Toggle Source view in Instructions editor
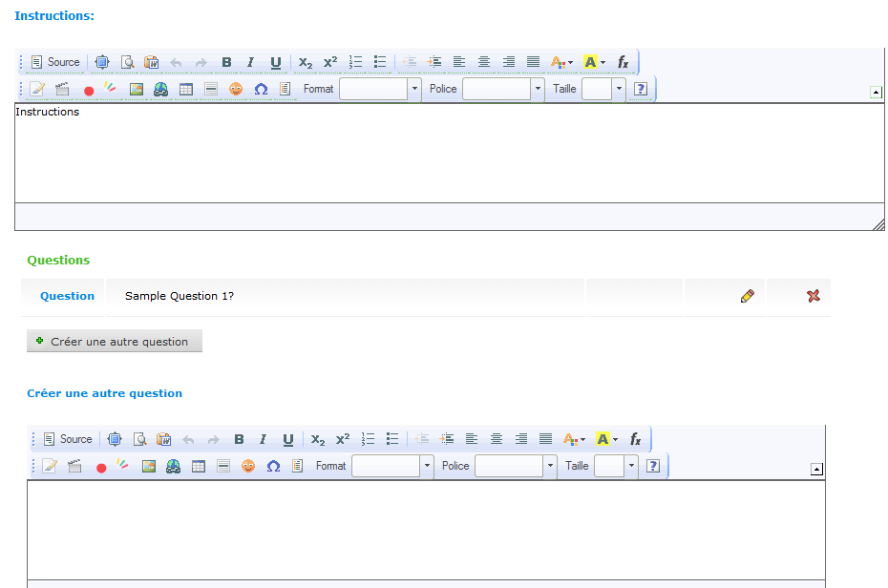This screenshot has height=588, width=888. [x=55, y=62]
